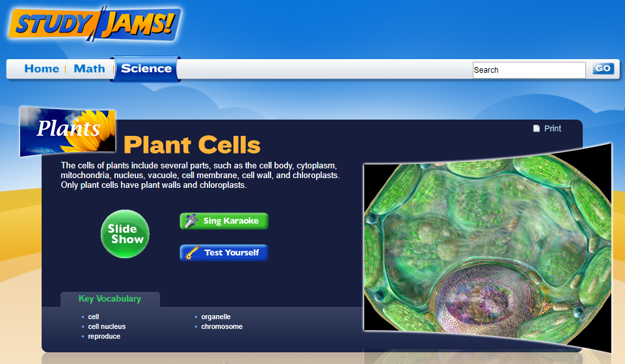Click the pencil icon on Test Yourself
The height and width of the screenshot is (364, 625).
click(x=192, y=253)
